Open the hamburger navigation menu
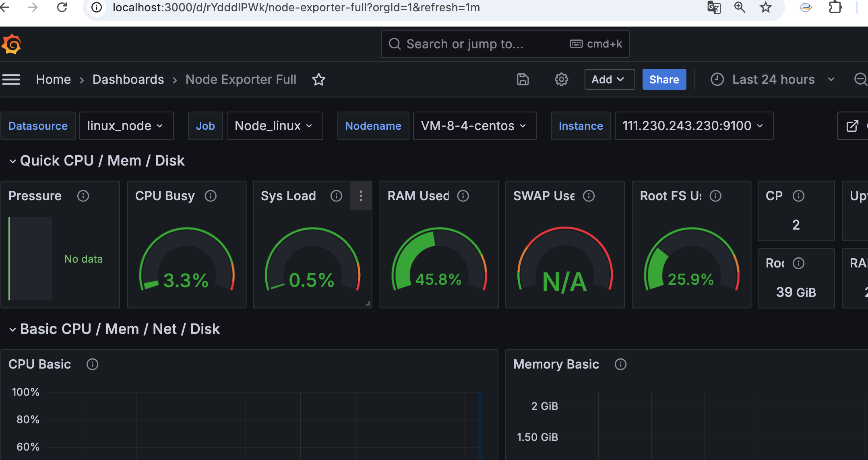 click(11, 79)
